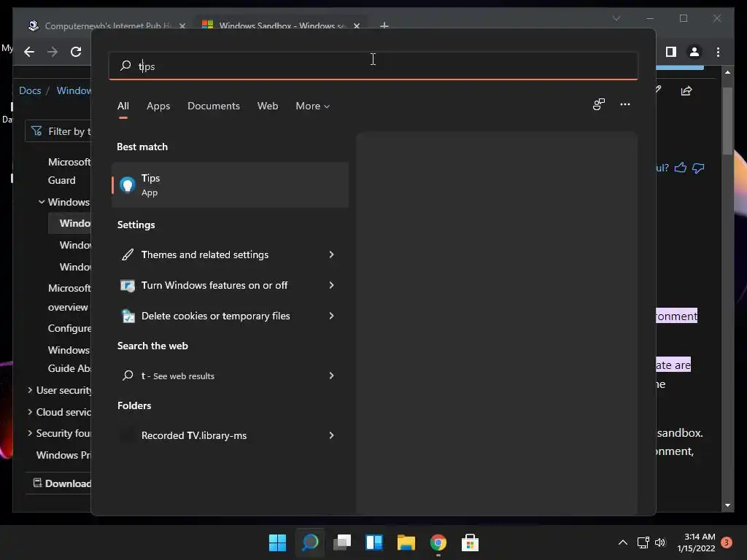Close the Windows Sandbox browser tab
This screenshot has width=747, height=560.
(x=356, y=26)
